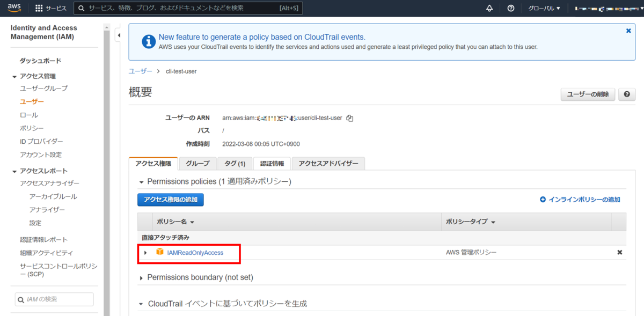Open アクセスアナライザー in the sidebar
The width and height of the screenshot is (644, 316).
49,183
